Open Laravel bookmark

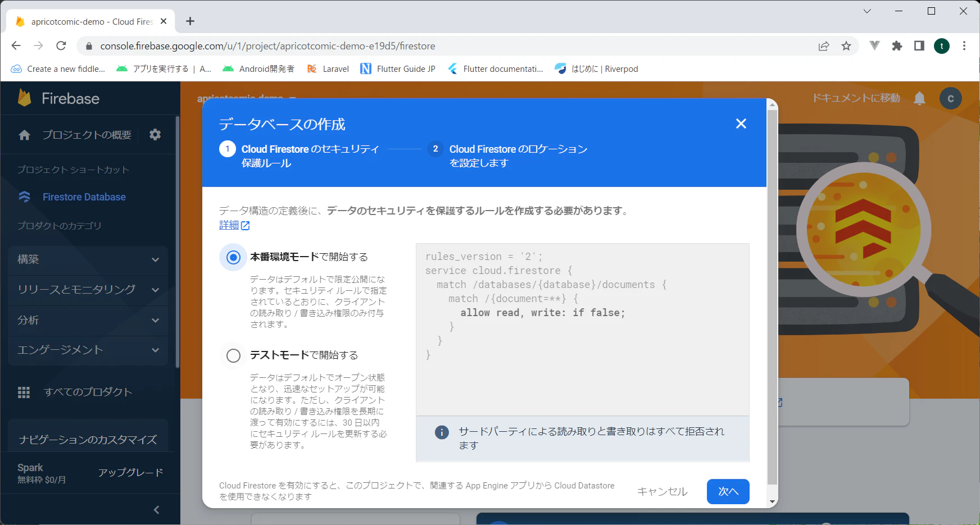tap(328, 69)
